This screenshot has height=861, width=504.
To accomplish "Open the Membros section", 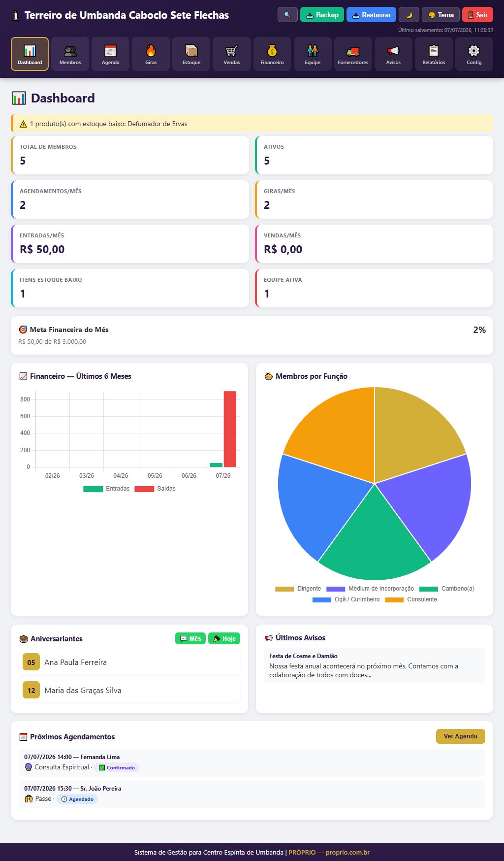I will 70,54.
